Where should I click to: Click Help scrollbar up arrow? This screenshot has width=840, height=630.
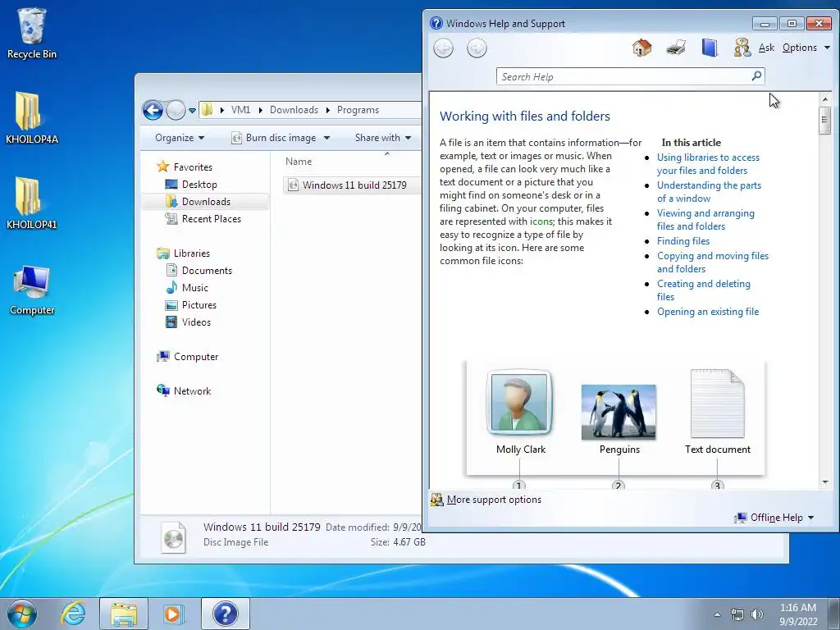click(x=825, y=99)
